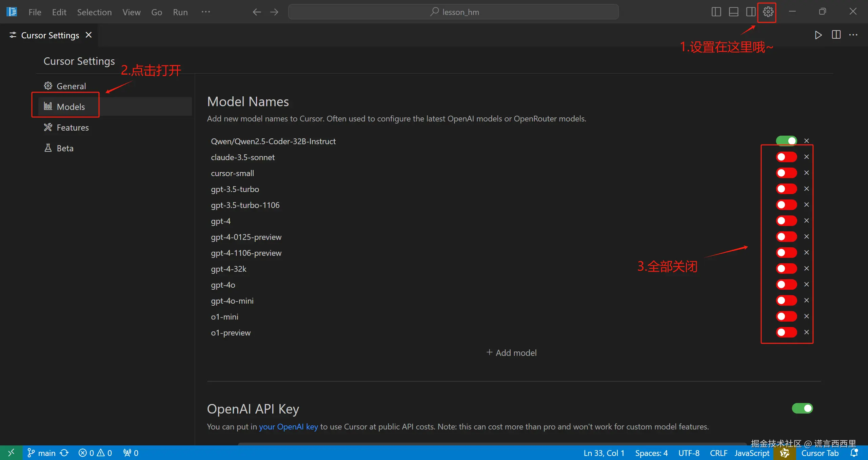Toggle bottom panel layout icon
This screenshot has width=868, height=460.
click(x=733, y=12)
